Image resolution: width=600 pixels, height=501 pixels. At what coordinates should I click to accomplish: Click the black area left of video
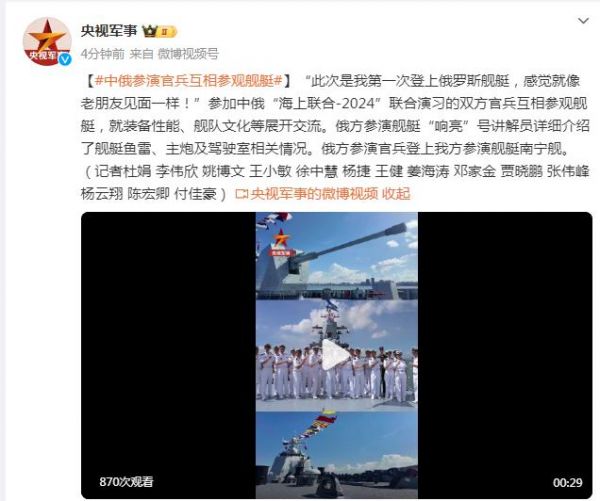168,355
